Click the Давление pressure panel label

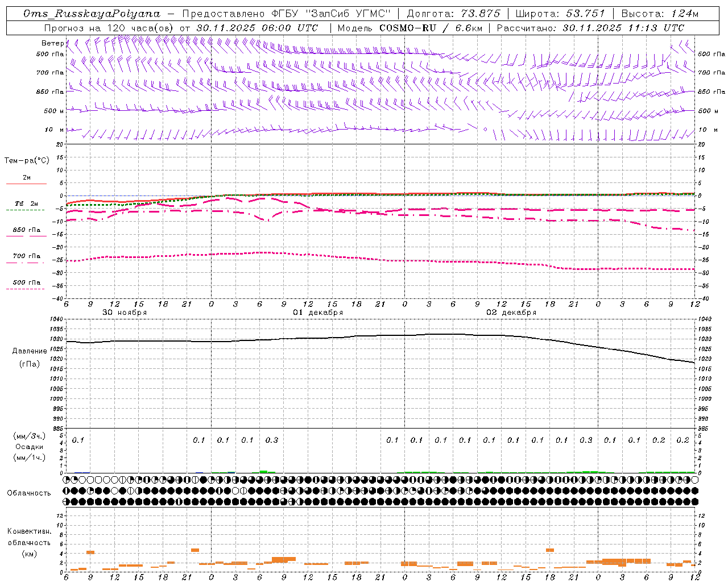click(30, 351)
